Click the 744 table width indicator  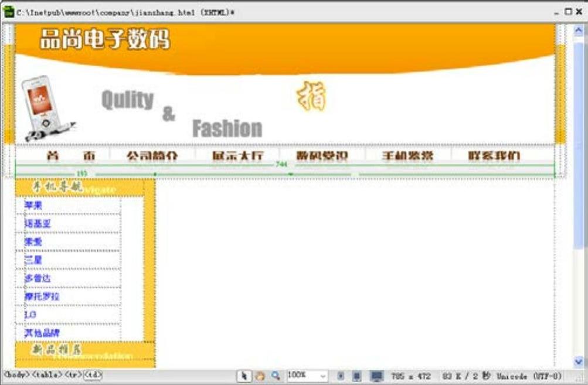point(281,164)
